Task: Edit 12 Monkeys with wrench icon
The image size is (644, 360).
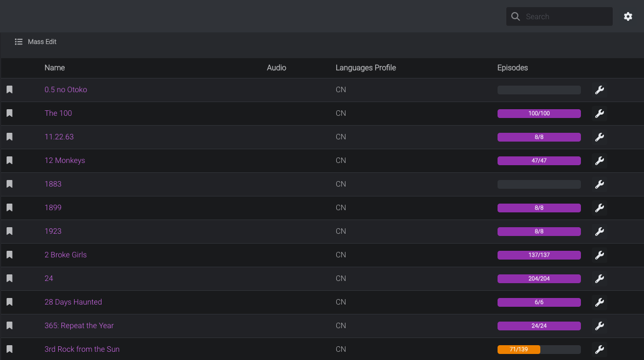Action: point(599,161)
